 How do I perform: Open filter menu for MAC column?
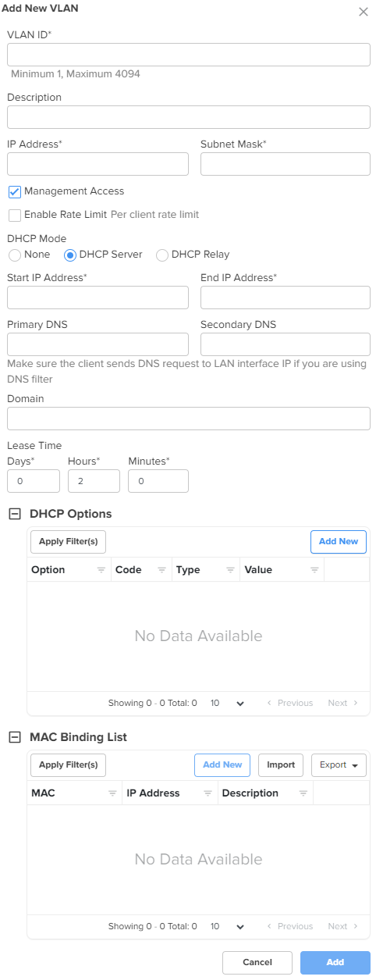coord(112,793)
